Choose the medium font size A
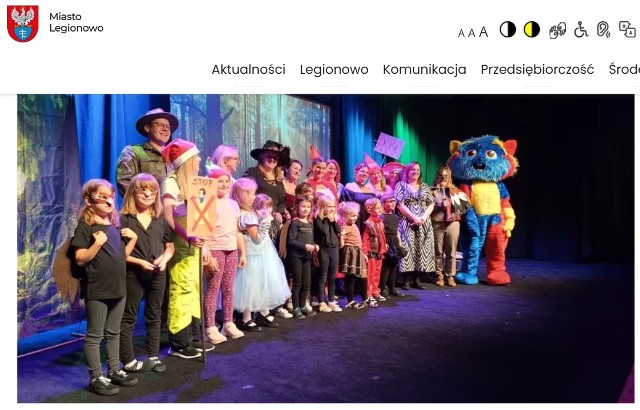The width and height of the screenshot is (640, 410). pos(471,33)
